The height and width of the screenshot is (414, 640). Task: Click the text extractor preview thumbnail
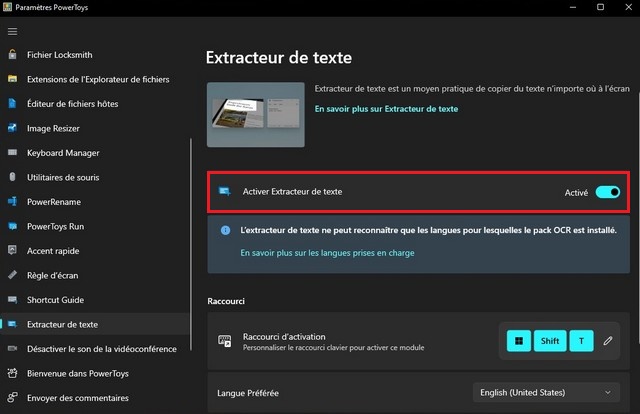(x=256, y=114)
